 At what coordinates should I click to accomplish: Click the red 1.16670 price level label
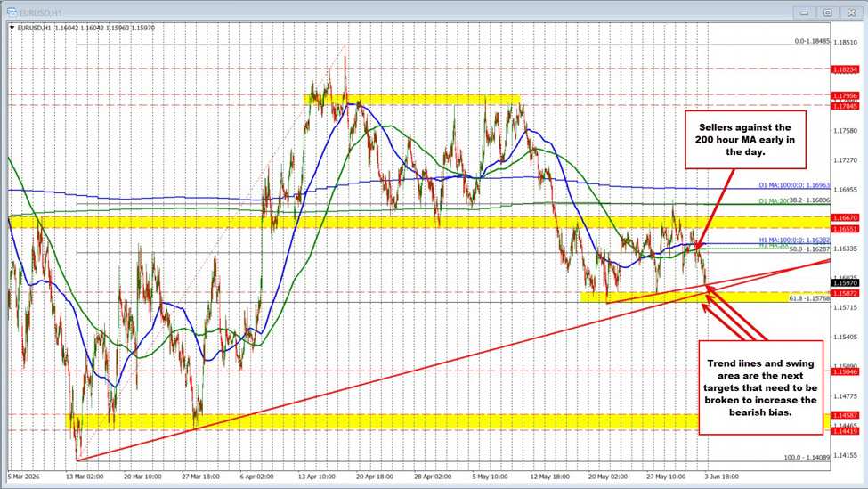coord(846,218)
